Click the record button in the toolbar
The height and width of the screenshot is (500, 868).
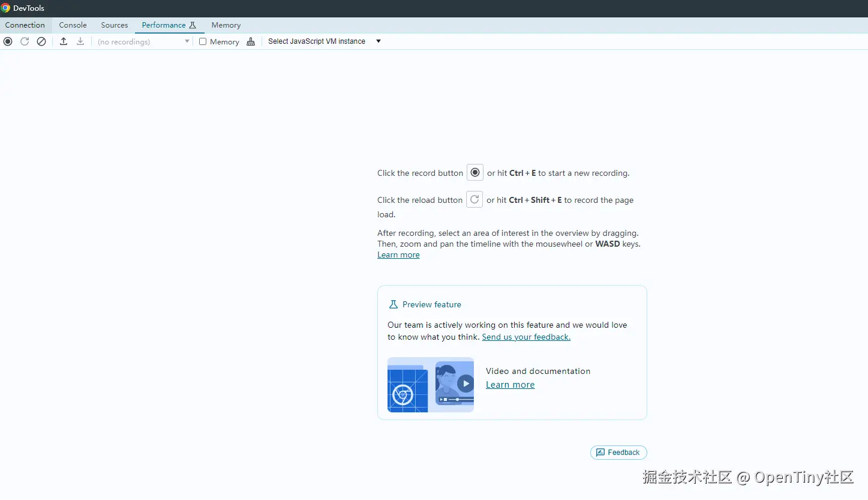[x=8, y=41]
